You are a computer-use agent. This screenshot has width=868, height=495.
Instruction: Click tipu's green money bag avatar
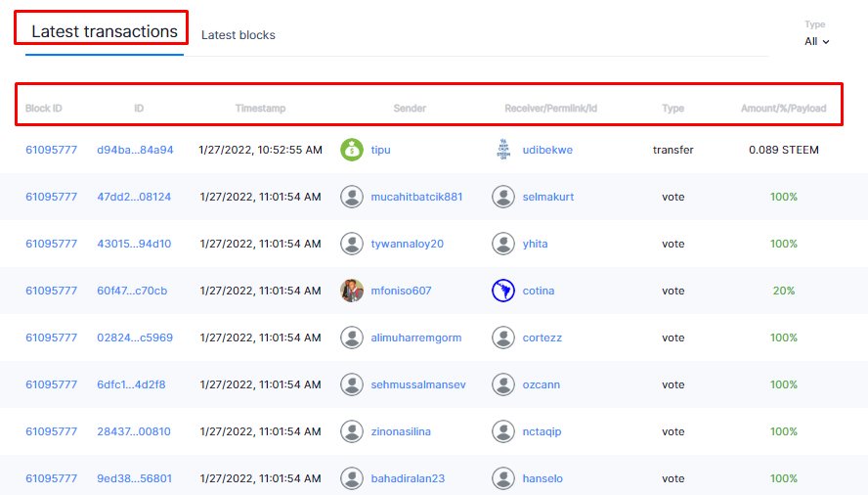(352, 150)
